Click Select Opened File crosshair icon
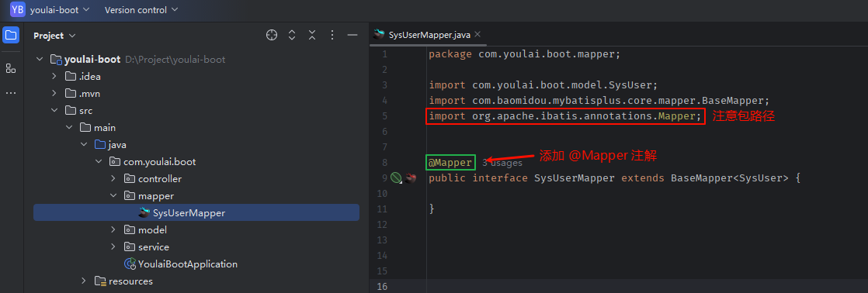 point(272,36)
